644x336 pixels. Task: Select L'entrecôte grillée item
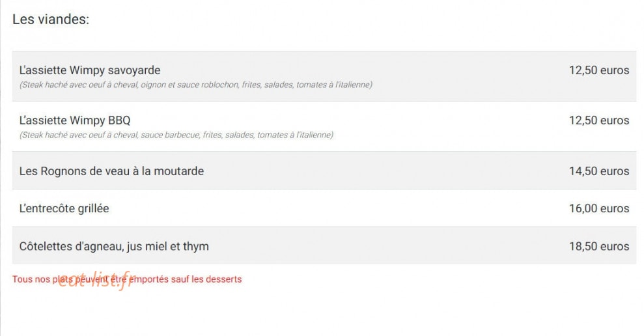[x=64, y=208]
